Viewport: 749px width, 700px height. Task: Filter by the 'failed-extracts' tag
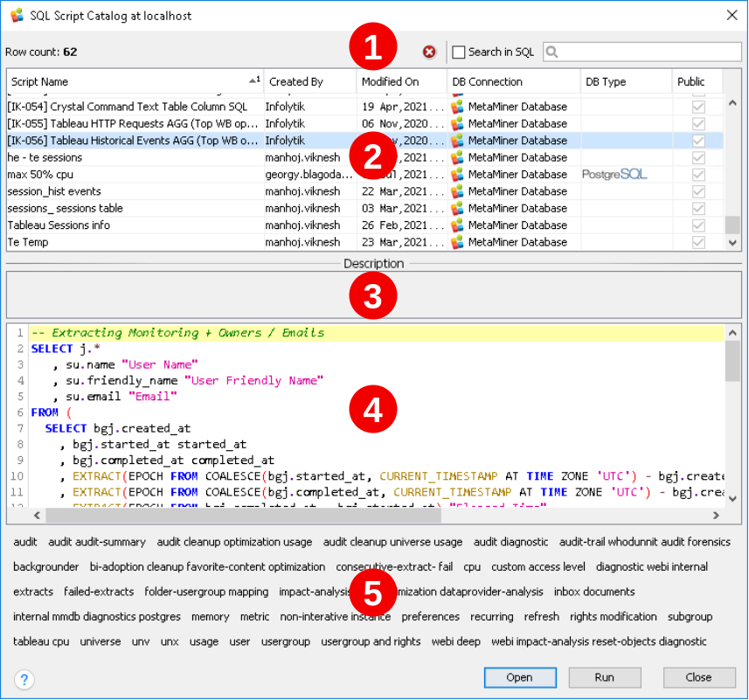tap(99, 591)
